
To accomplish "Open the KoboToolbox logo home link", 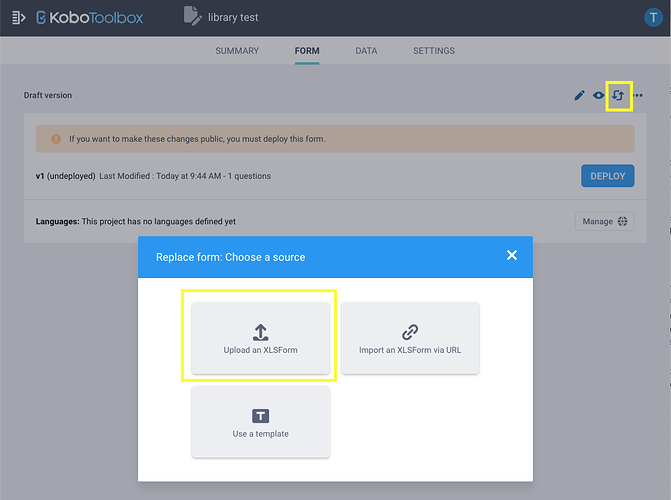I will [x=90, y=18].
